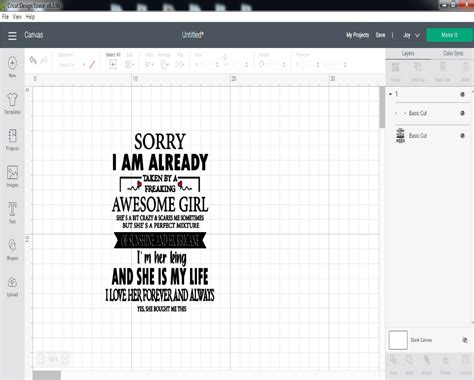This screenshot has height=380, width=474.
Task: Click the Undo arrow in toolbar
Action: pyautogui.click(x=33, y=60)
